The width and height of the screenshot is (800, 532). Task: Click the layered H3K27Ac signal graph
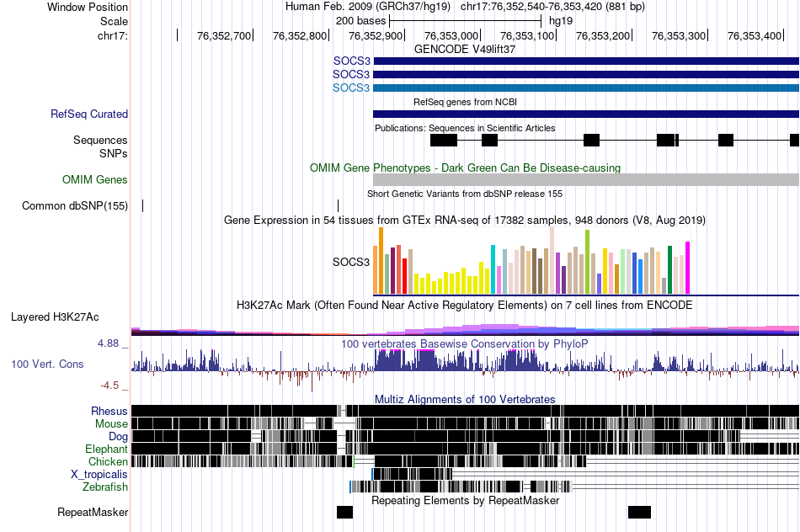coord(466,329)
